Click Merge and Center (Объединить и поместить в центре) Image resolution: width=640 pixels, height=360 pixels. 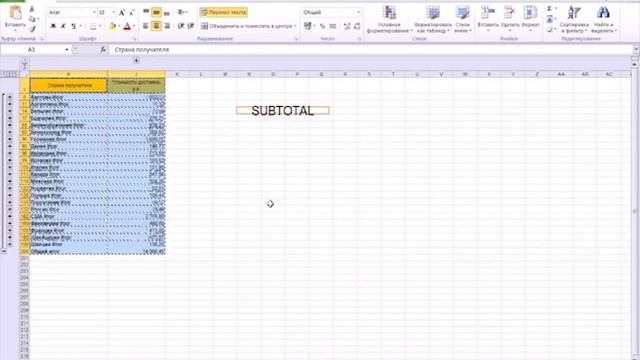[x=246, y=26]
